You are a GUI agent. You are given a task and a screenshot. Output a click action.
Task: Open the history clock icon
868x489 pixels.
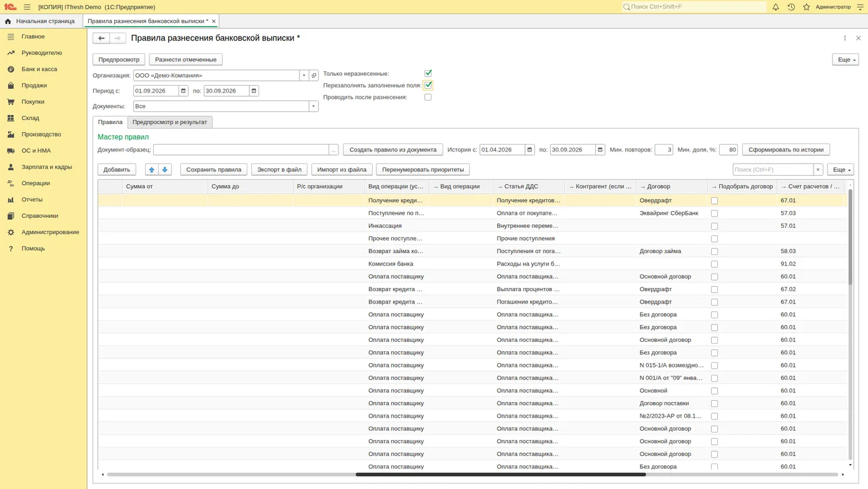(x=791, y=7)
